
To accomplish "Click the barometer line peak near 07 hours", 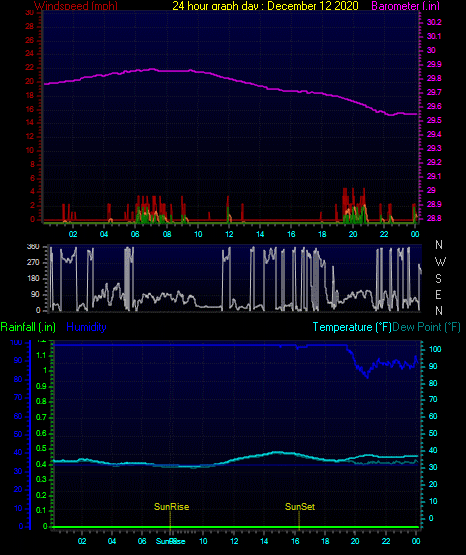I will pos(152,69).
